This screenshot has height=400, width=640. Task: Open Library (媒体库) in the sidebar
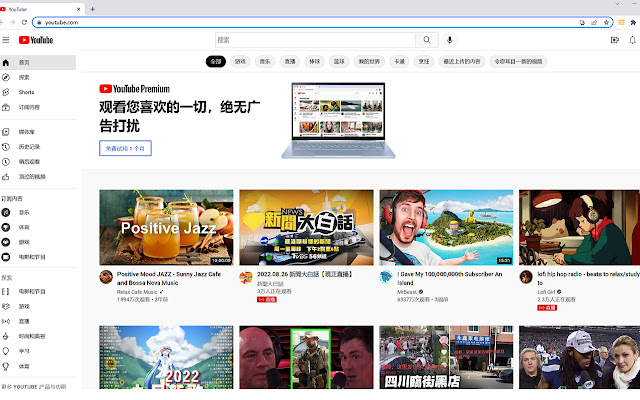click(38, 132)
